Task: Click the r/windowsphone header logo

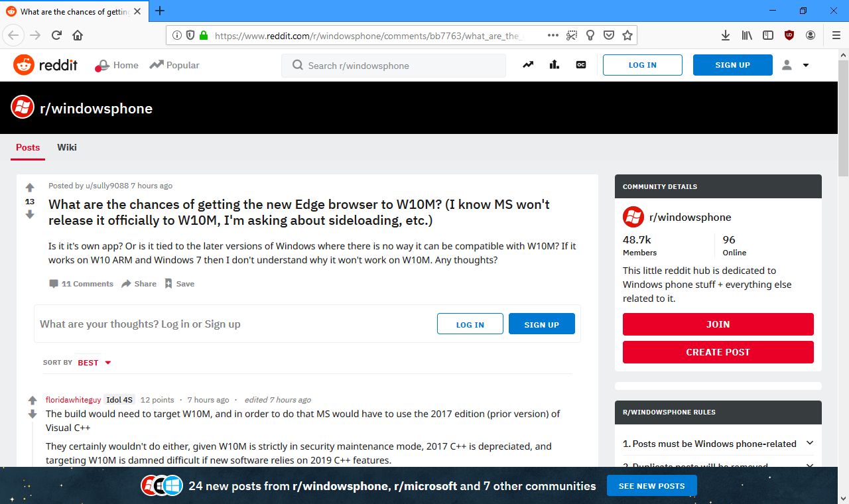Action: 23,107
